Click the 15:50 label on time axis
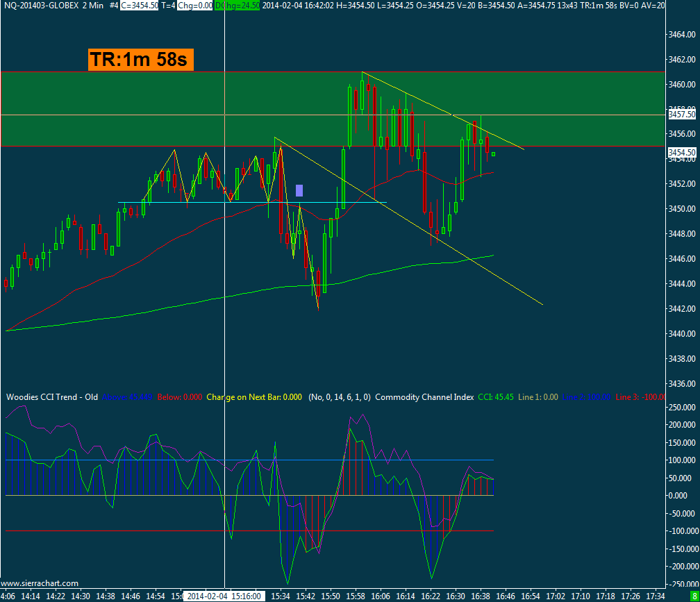 (x=331, y=596)
